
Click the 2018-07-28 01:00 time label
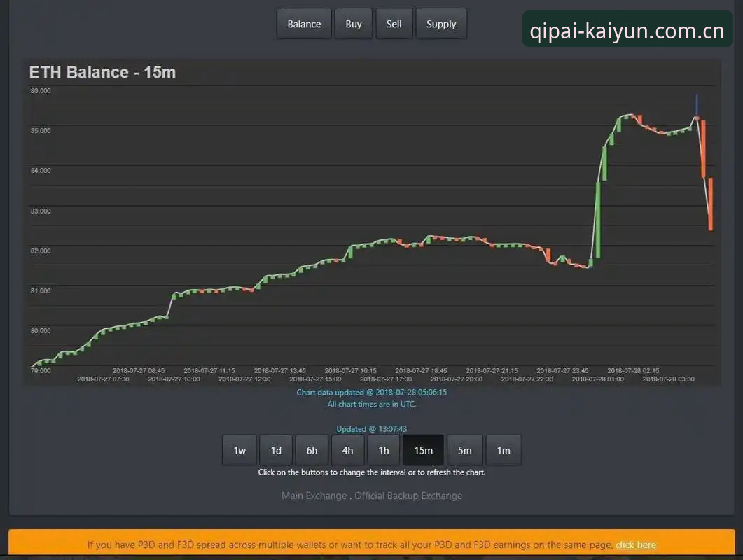tap(598, 379)
